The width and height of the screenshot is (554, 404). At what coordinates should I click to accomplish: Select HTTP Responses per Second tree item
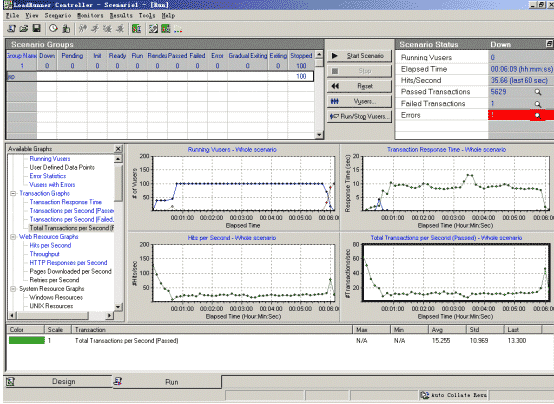click(x=68, y=263)
